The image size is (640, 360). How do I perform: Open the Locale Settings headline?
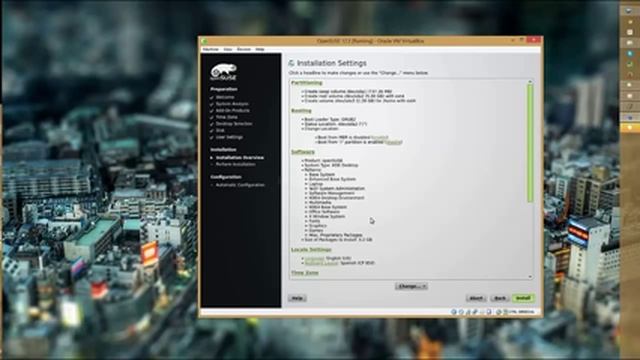click(x=311, y=249)
